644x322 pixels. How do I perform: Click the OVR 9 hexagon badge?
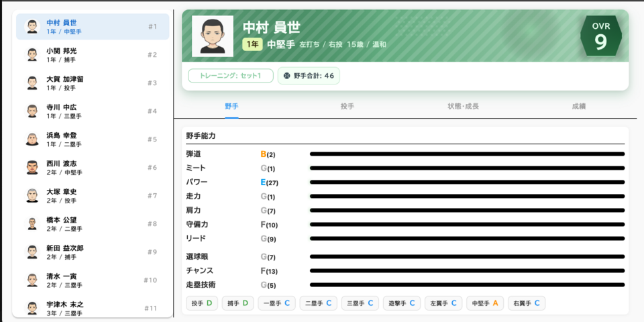click(600, 37)
